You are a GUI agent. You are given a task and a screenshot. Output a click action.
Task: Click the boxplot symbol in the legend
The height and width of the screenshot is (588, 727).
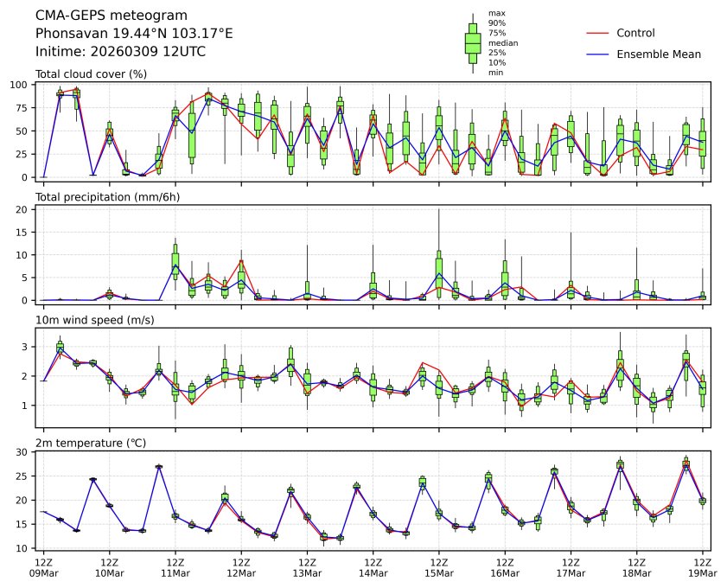tap(473, 43)
